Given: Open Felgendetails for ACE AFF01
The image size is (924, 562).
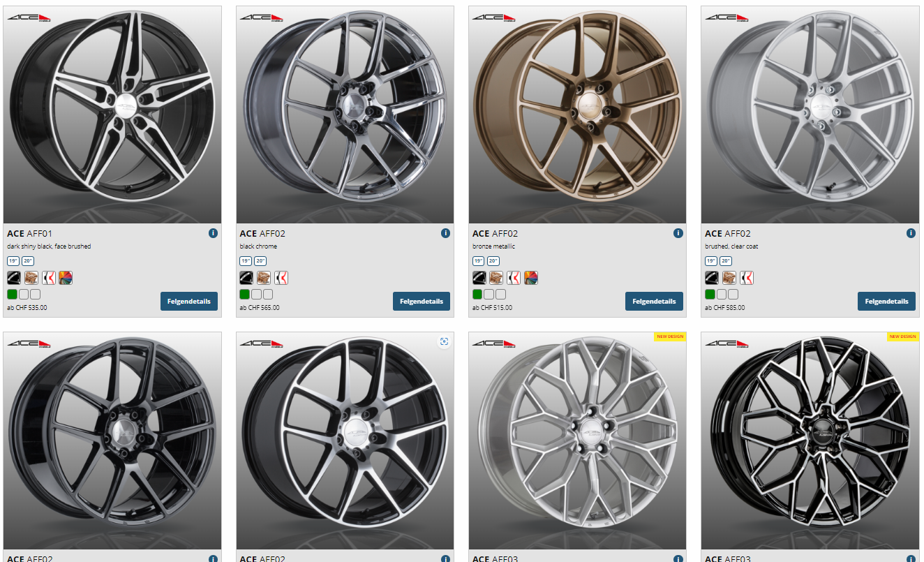Looking at the screenshot, I should tap(189, 302).
